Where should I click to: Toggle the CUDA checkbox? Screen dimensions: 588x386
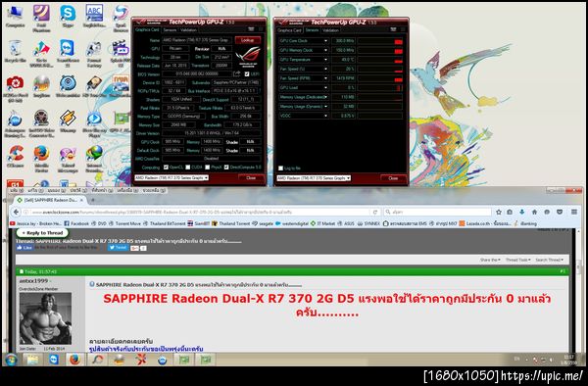click(x=188, y=168)
